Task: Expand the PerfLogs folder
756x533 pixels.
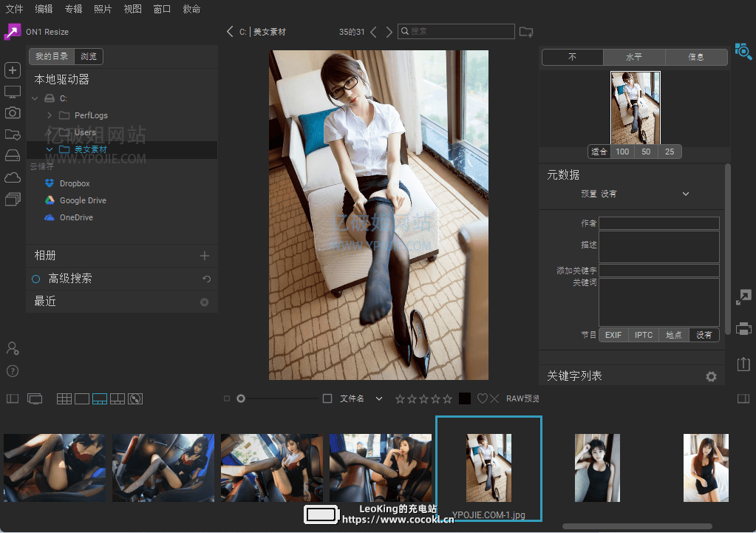Action: click(50, 115)
